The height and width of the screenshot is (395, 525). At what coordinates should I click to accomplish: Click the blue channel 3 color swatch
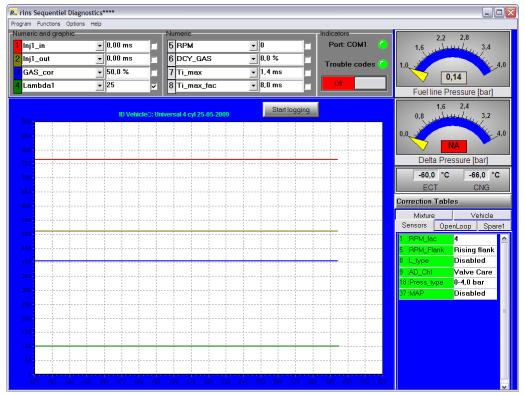click(x=17, y=73)
